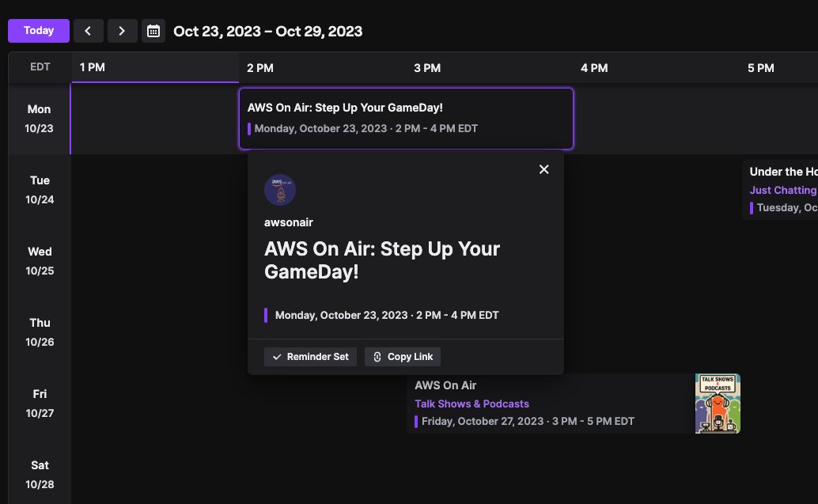Click the popup date and time line

coord(387,315)
